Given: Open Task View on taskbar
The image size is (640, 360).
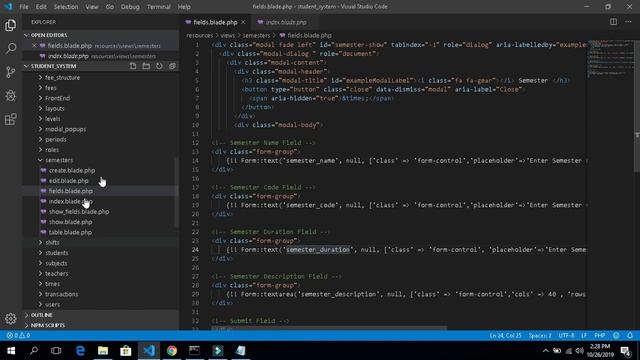Looking at the screenshot, I should pos(56,351).
